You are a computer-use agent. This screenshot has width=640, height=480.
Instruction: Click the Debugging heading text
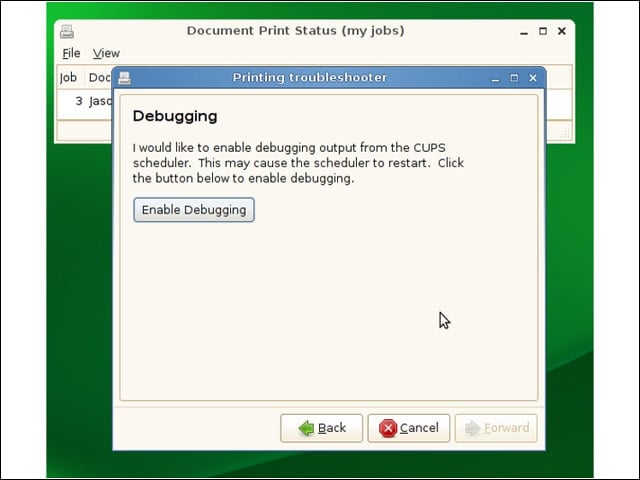pos(175,116)
